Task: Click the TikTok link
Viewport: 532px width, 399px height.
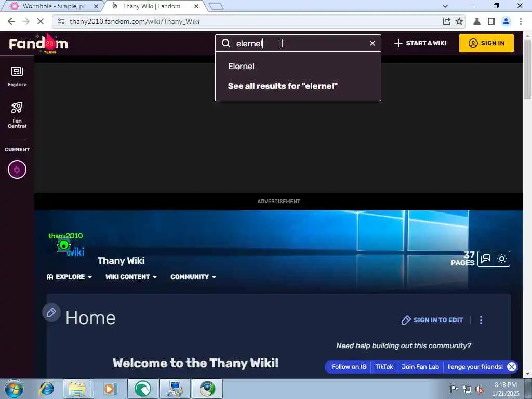Action: pyautogui.click(x=384, y=367)
